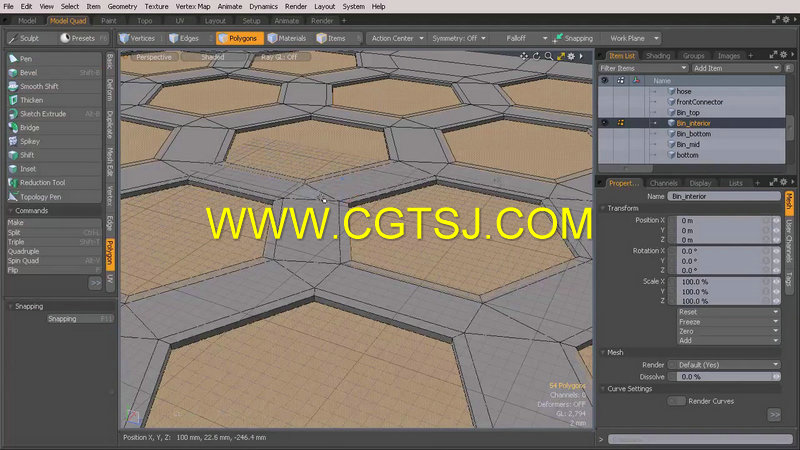
Task: Toggle the Flip command
Action: click(x=54, y=270)
